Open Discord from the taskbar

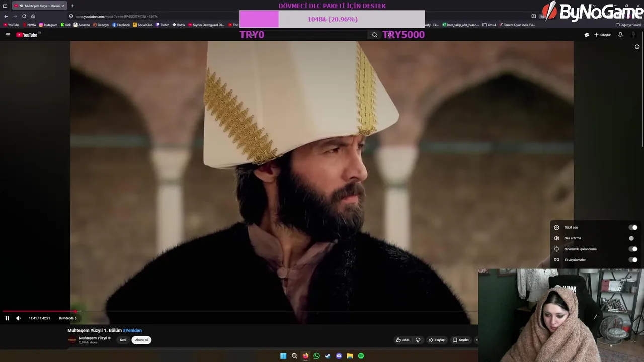tap(339, 356)
